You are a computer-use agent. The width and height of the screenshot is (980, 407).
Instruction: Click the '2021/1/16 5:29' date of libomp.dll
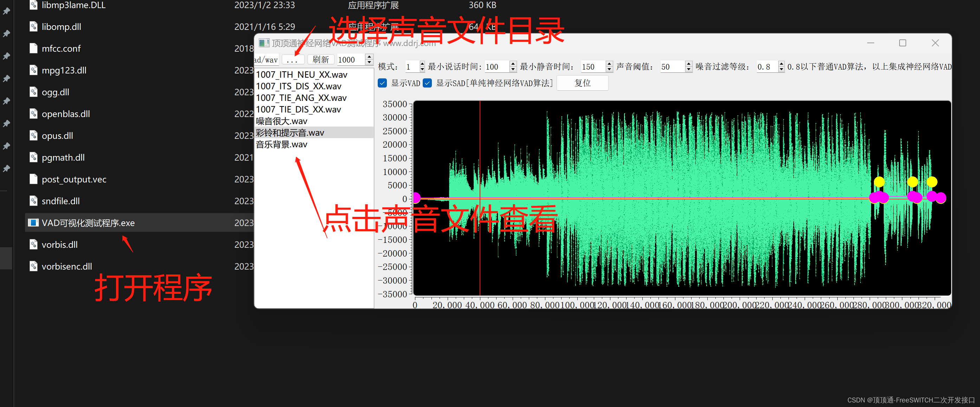tap(264, 27)
